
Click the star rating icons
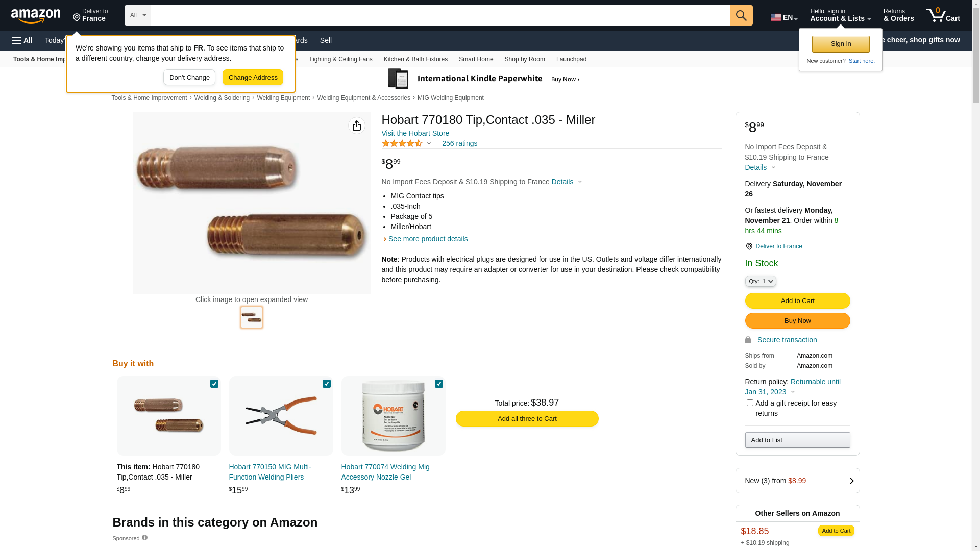pos(402,144)
